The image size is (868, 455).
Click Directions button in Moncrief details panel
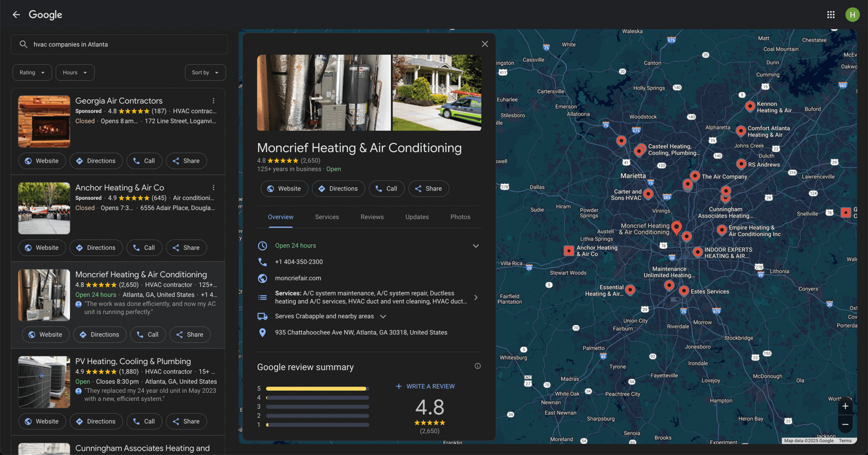point(339,188)
